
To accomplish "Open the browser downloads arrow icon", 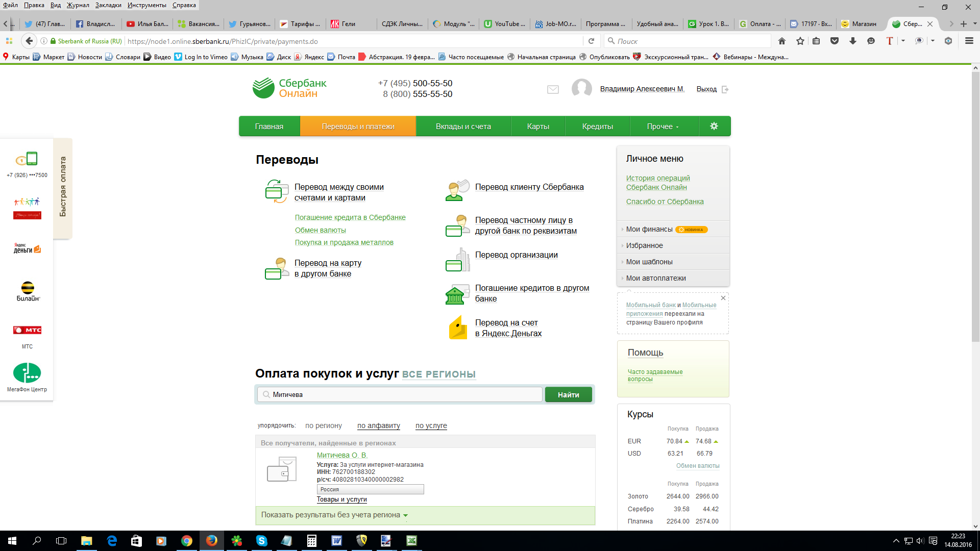I will tap(853, 41).
